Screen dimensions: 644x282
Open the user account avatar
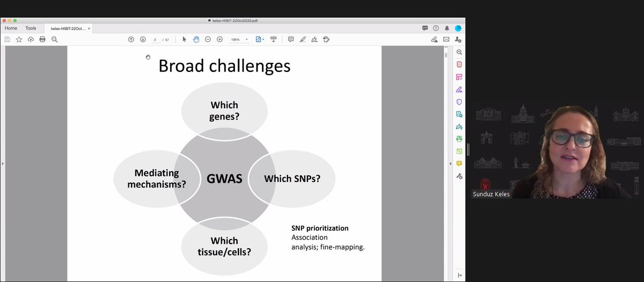(458, 28)
